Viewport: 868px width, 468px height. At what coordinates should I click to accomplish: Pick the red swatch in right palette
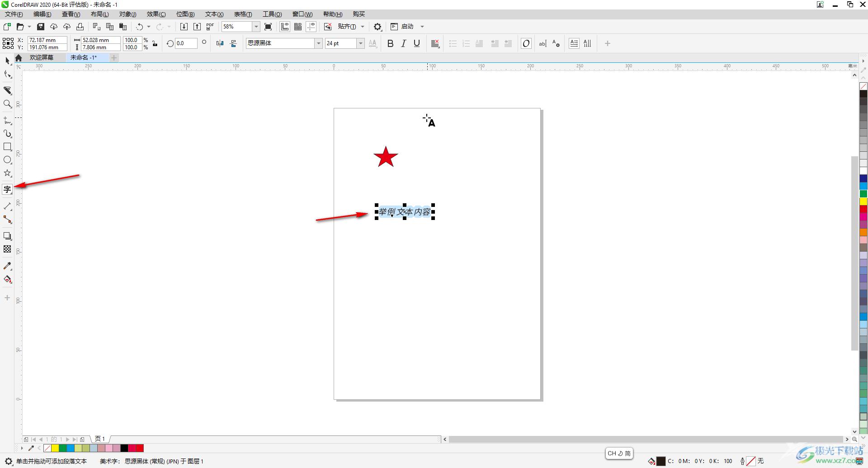coord(863,209)
